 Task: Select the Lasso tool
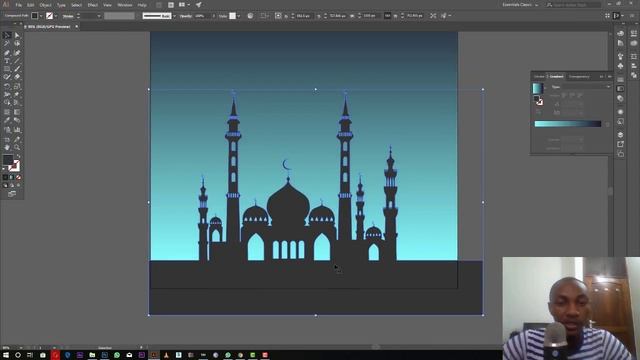[x=17, y=44]
